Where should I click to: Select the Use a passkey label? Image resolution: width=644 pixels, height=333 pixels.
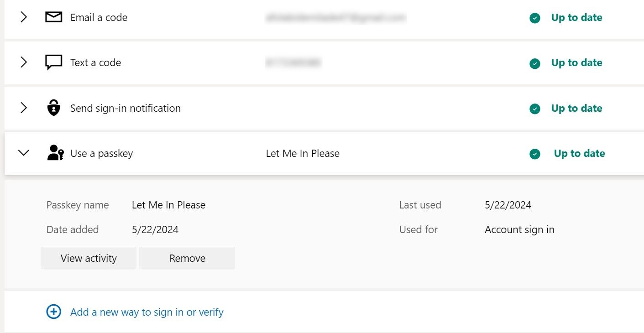(101, 153)
